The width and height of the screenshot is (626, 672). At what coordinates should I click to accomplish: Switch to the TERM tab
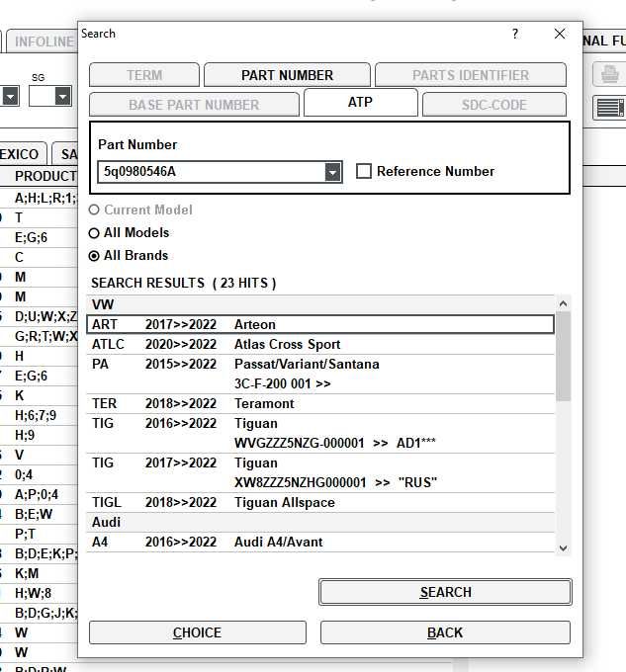click(144, 75)
